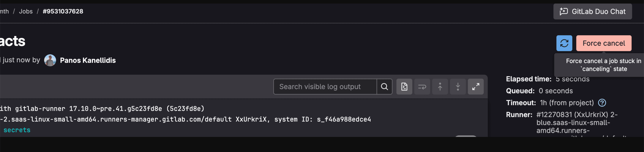Click the secrets section header in the log

click(x=17, y=130)
